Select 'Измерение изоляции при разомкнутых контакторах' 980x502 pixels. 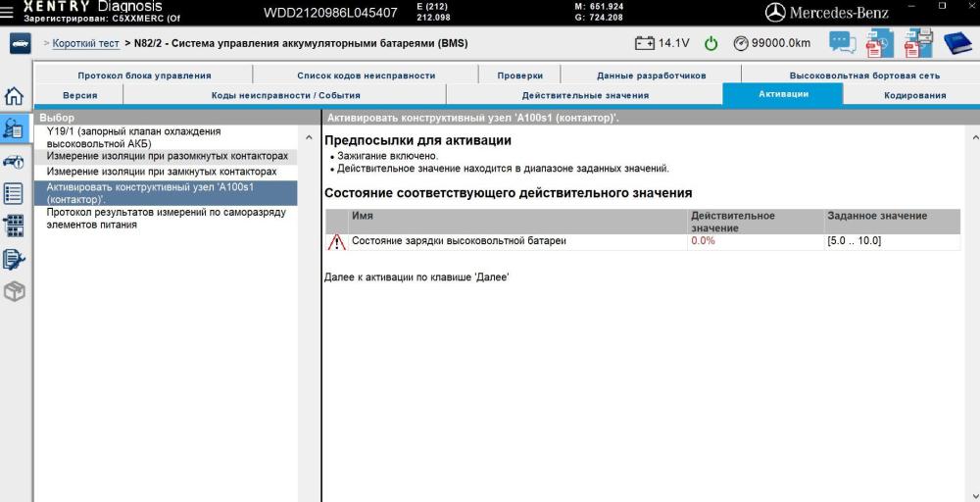[x=167, y=156]
